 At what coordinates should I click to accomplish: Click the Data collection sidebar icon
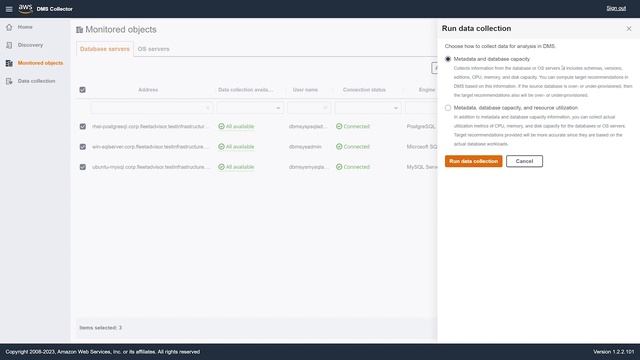coord(9,81)
